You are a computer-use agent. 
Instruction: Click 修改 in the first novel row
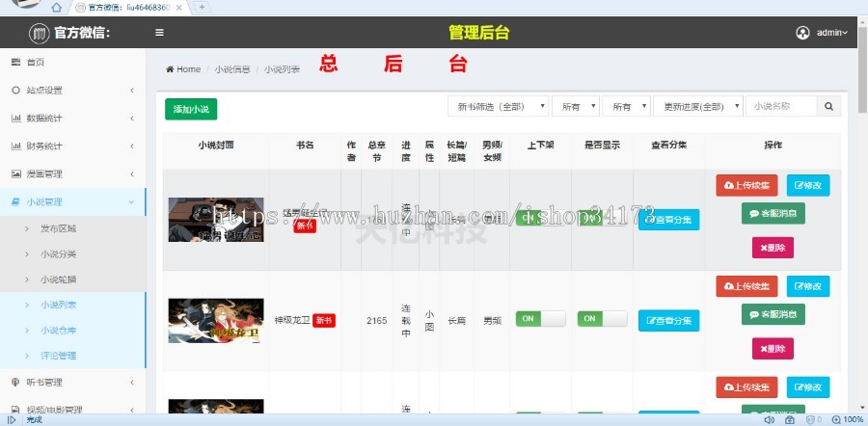point(808,185)
